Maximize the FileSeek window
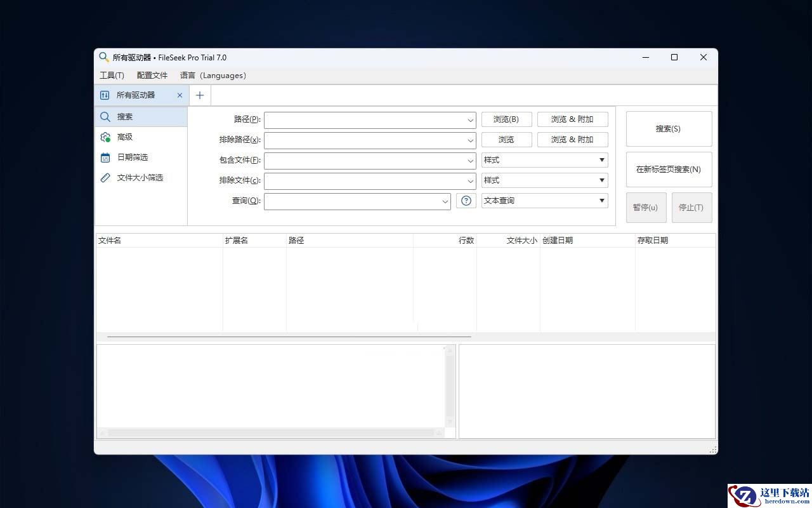 (x=674, y=57)
